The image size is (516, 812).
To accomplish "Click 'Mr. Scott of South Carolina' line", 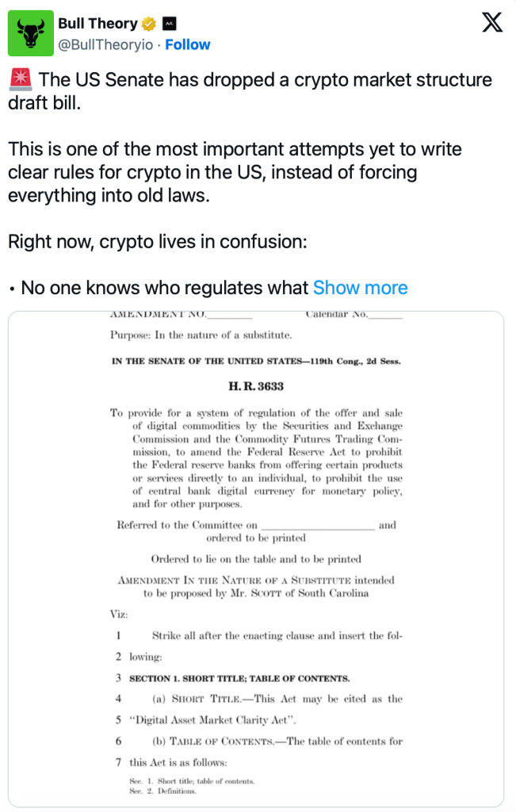I will [255, 592].
